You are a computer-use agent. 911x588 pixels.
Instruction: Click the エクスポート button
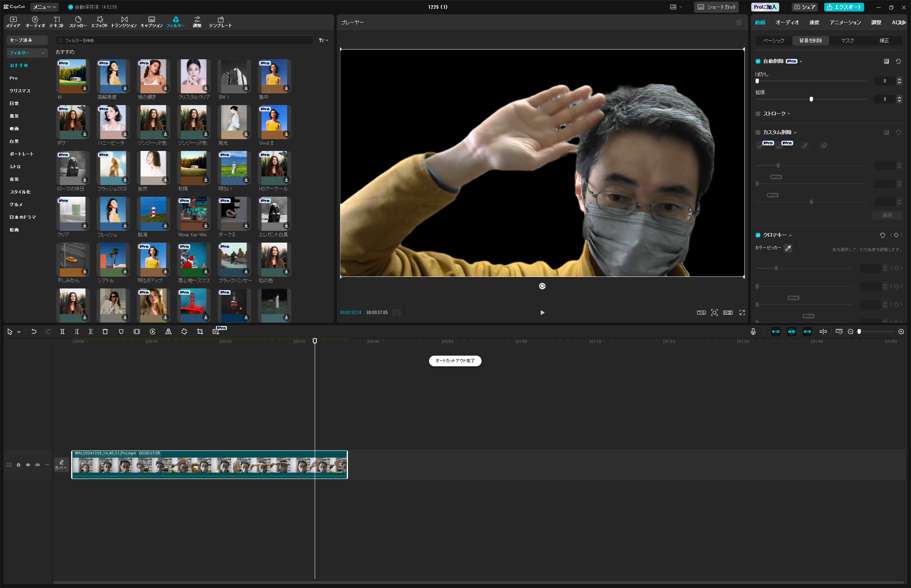[x=844, y=7]
